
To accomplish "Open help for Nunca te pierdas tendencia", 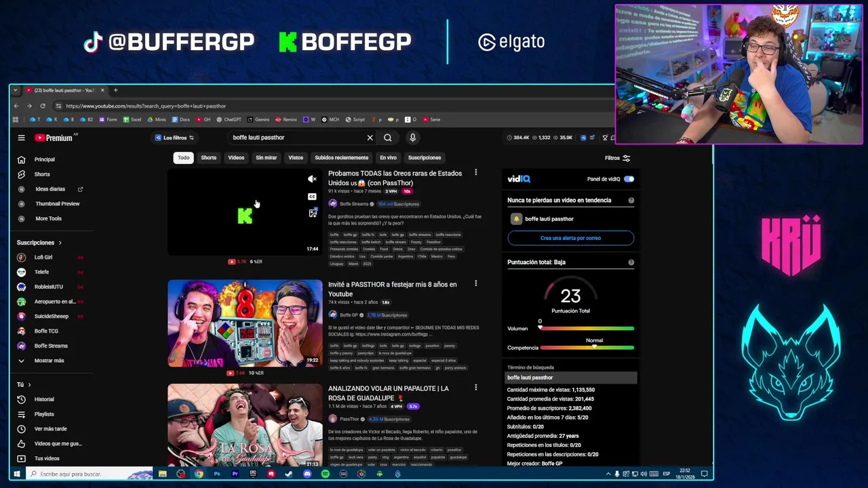I will 631,200.
